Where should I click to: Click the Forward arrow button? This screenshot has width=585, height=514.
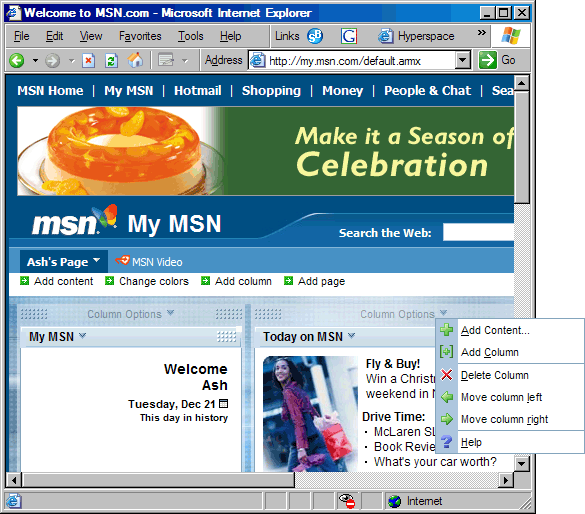[53, 60]
